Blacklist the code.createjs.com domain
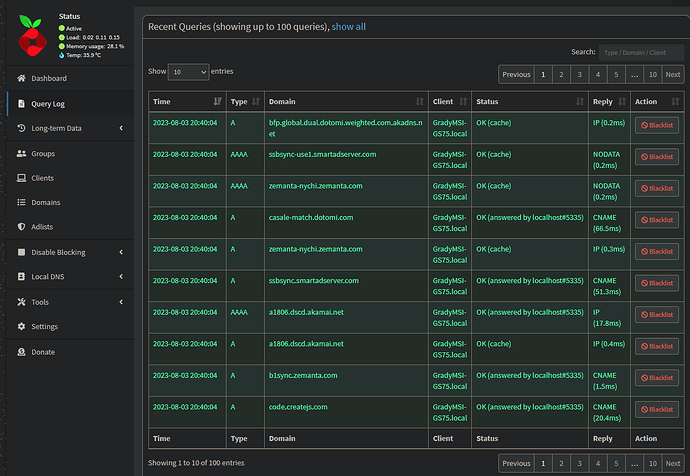690x476 pixels. 657,410
